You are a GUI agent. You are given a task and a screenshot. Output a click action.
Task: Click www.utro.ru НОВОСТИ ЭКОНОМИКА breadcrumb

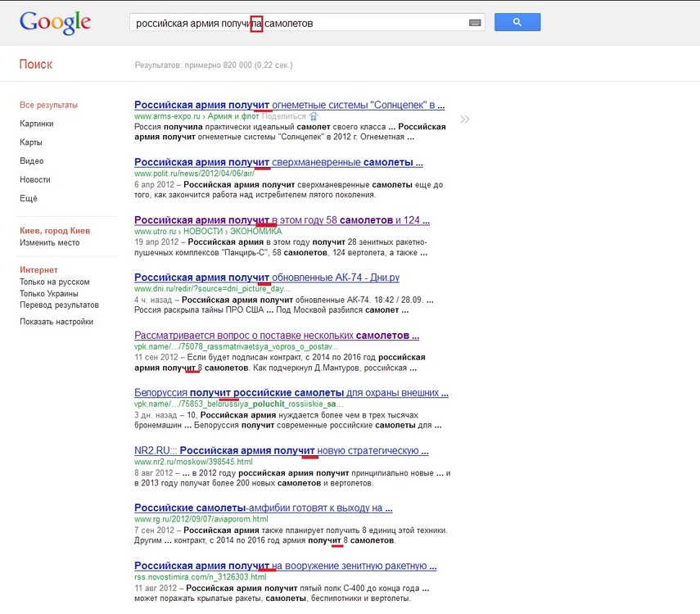(x=208, y=232)
